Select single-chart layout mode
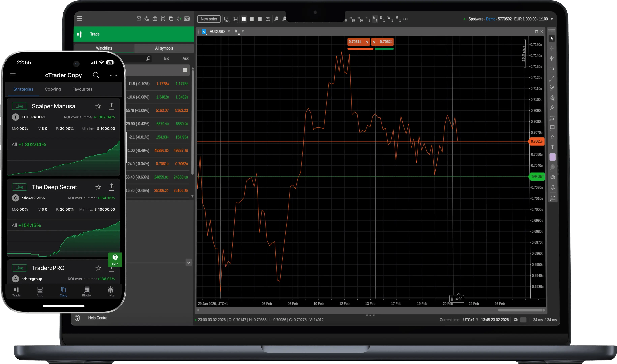 pyautogui.click(x=252, y=19)
